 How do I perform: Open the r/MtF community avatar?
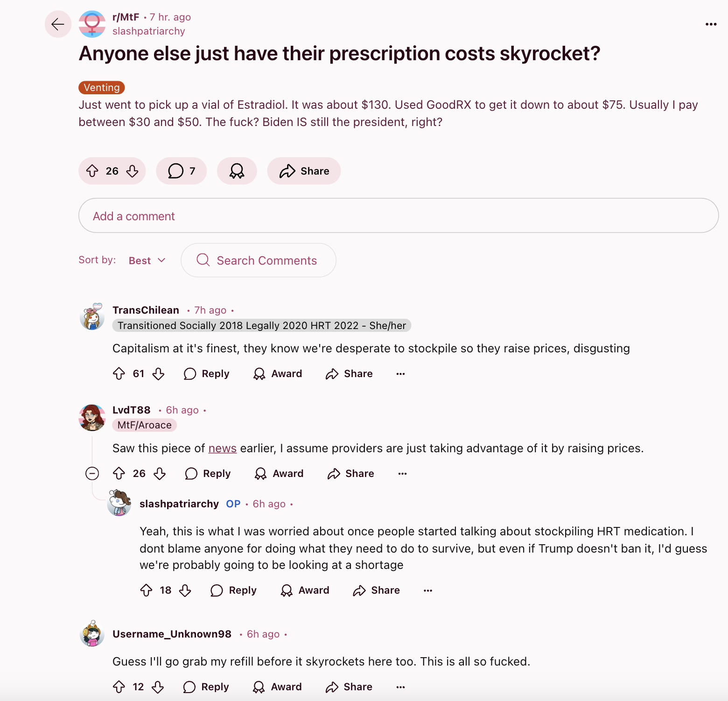92,24
